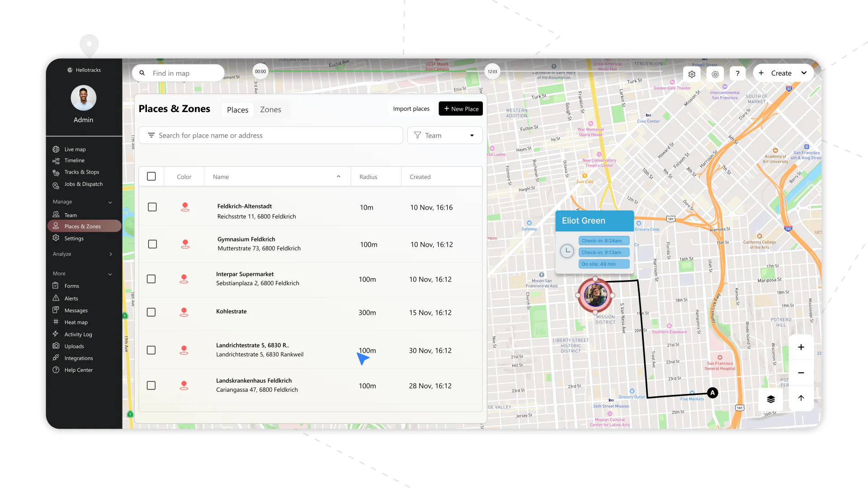
Task: Open Jobs & Dispatch page
Action: click(83, 184)
